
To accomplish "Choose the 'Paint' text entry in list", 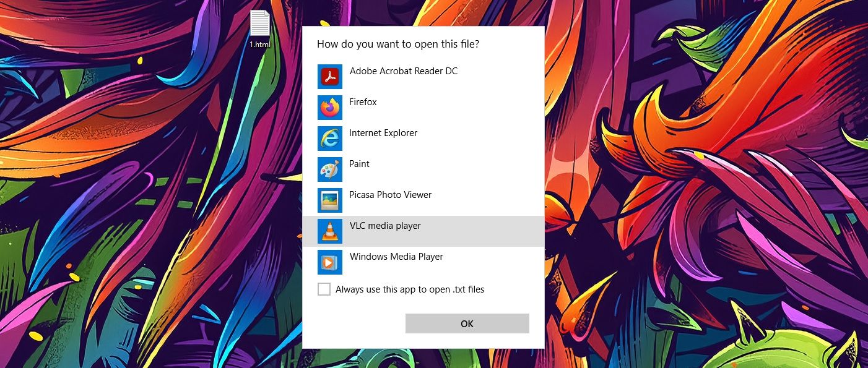I will tap(359, 164).
